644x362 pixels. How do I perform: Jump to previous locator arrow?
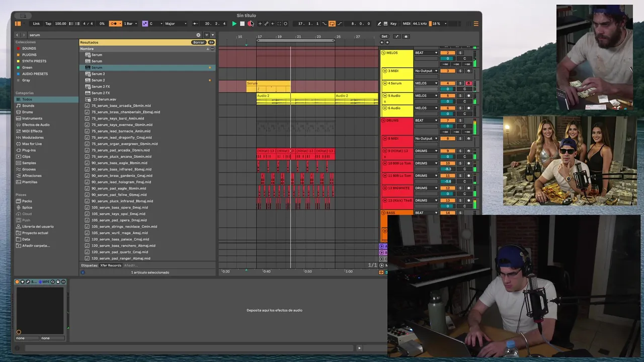tap(382, 42)
